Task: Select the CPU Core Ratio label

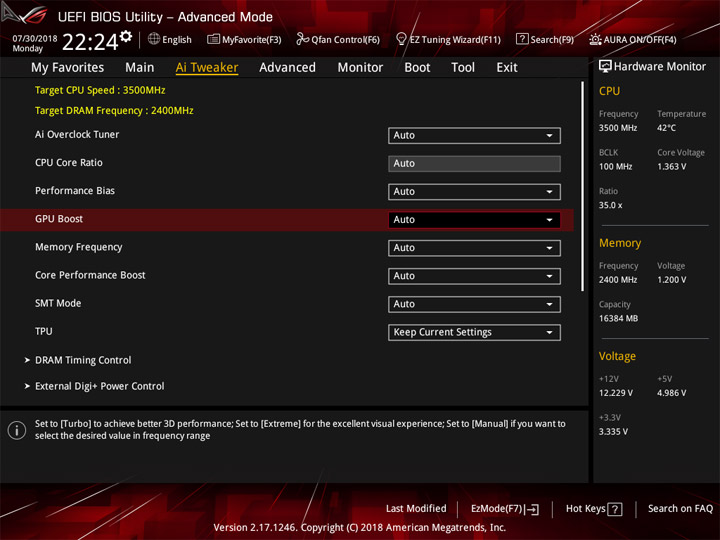Action: pos(68,163)
